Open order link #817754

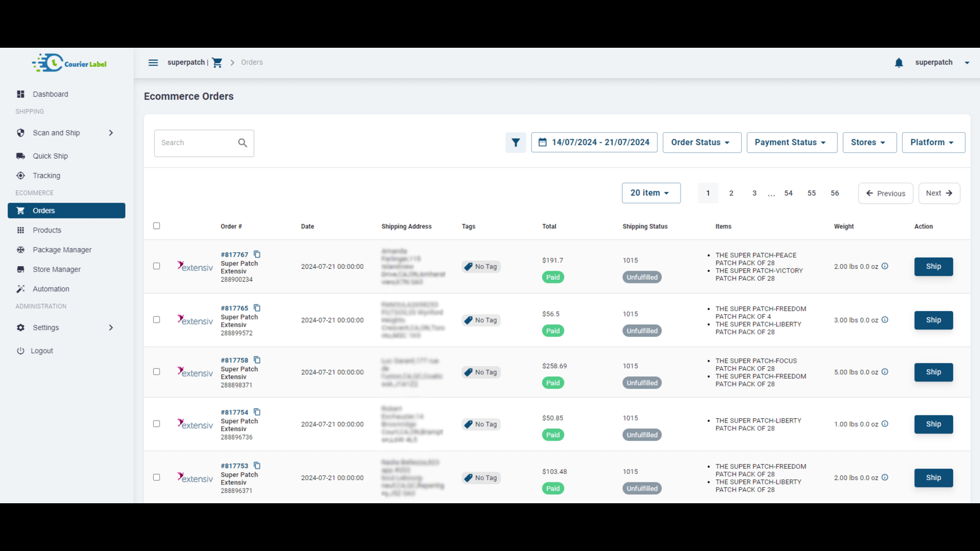(235, 413)
